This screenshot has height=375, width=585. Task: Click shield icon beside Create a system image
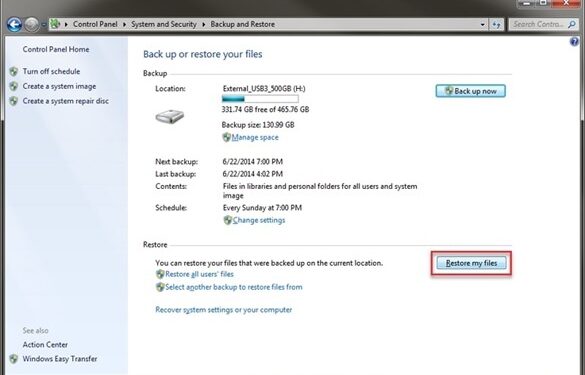(x=14, y=86)
